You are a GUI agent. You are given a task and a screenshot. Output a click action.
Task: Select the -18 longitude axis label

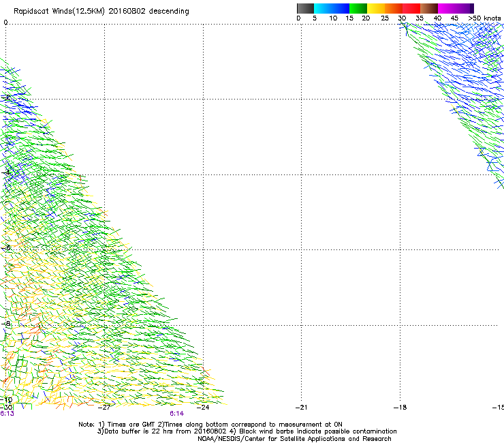pyautogui.click(x=400, y=408)
